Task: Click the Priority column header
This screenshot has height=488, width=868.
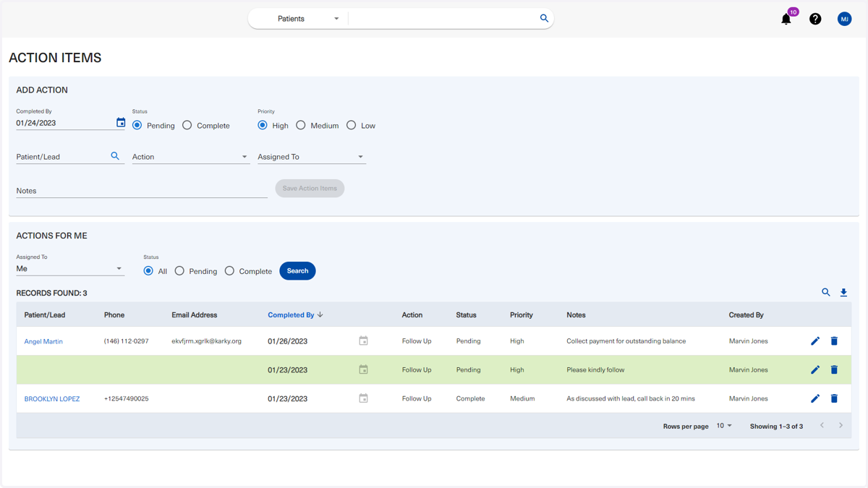Action: [522, 315]
